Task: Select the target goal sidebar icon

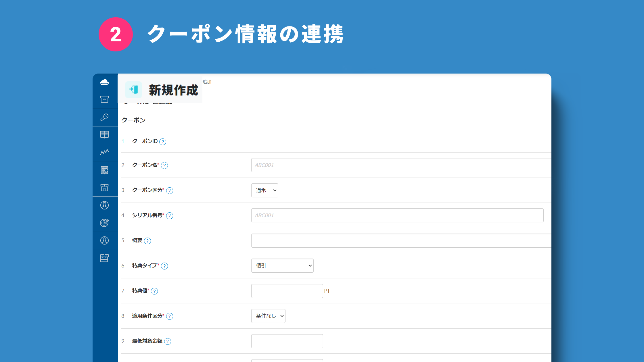Action: [104, 223]
